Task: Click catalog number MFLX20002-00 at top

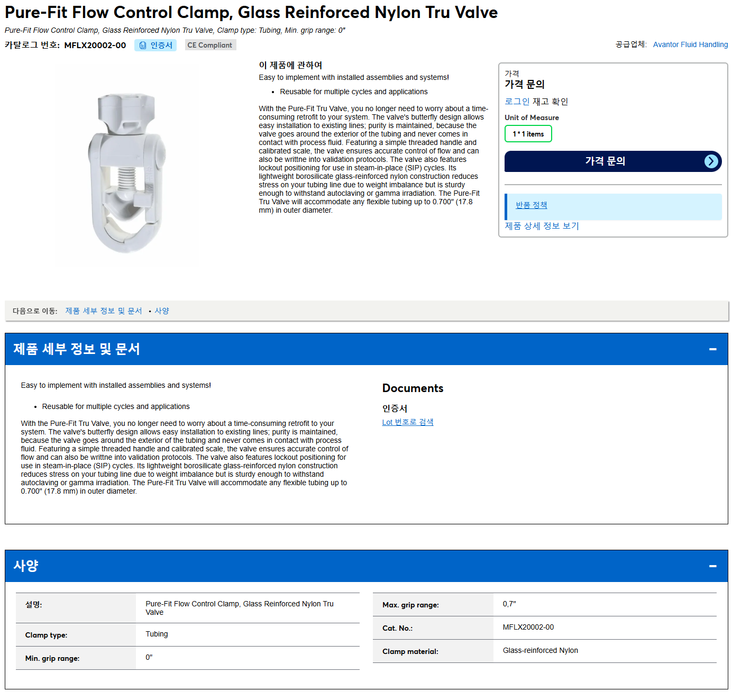Action: tap(95, 46)
